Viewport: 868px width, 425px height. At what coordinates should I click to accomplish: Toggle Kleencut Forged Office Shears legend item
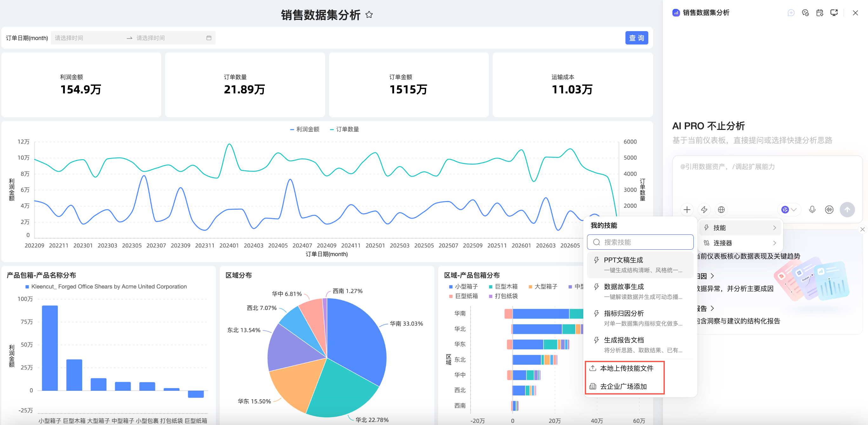[106, 287]
